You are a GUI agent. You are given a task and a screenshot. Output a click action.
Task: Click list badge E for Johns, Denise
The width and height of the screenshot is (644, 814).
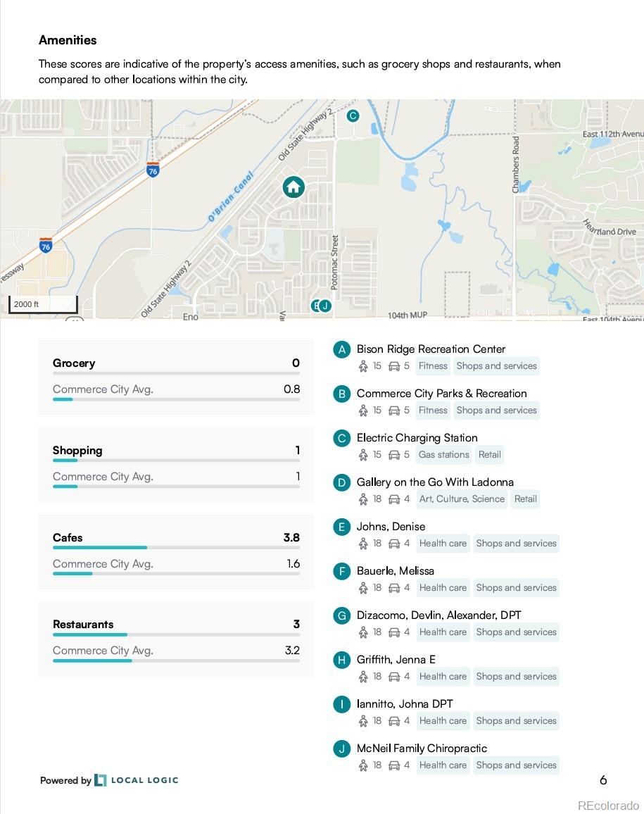(x=341, y=527)
